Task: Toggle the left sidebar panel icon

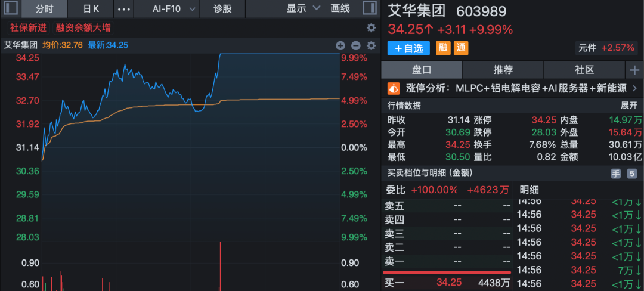Action: [x=11, y=8]
